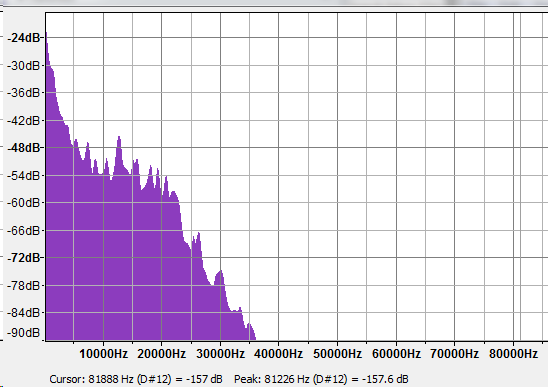Click the 30000Hz frequency label

pyautogui.click(x=221, y=354)
